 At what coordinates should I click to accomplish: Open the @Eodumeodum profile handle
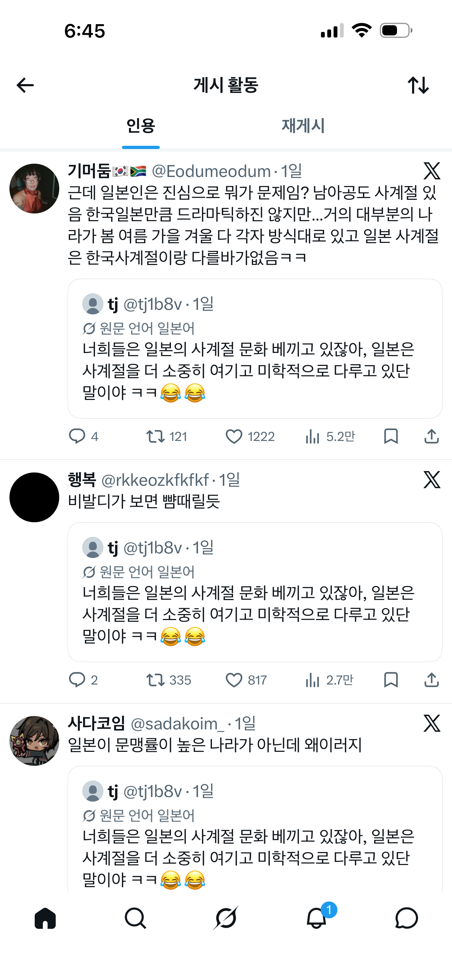[211, 172]
